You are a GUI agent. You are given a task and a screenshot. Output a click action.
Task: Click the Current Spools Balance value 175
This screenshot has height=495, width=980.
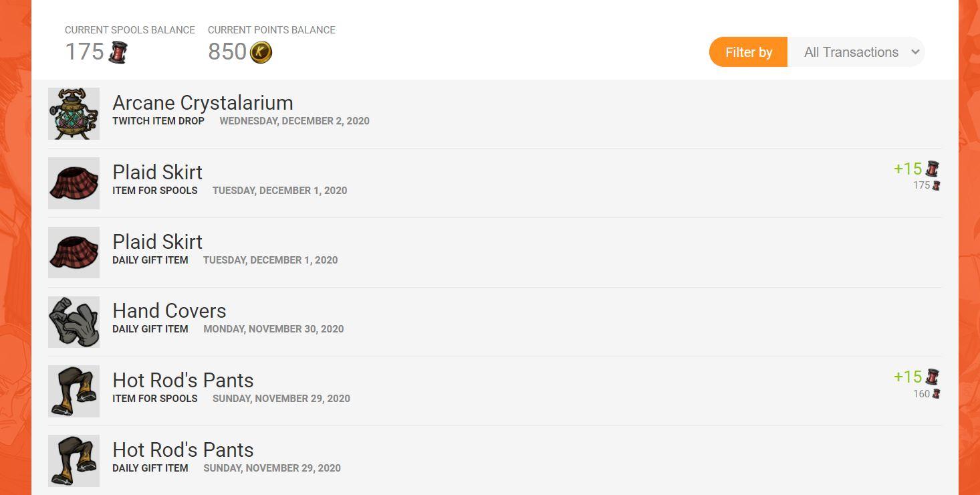[x=84, y=52]
